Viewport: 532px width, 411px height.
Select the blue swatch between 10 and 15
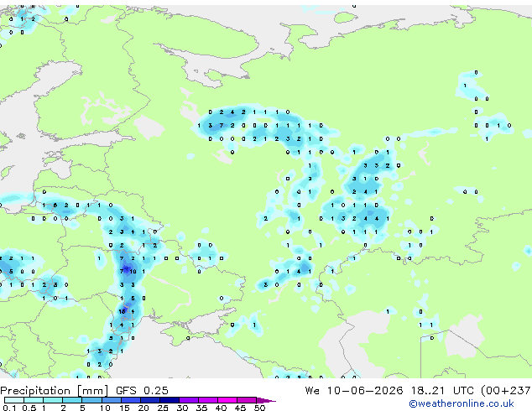pyautogui.click(x=112, y=400)
